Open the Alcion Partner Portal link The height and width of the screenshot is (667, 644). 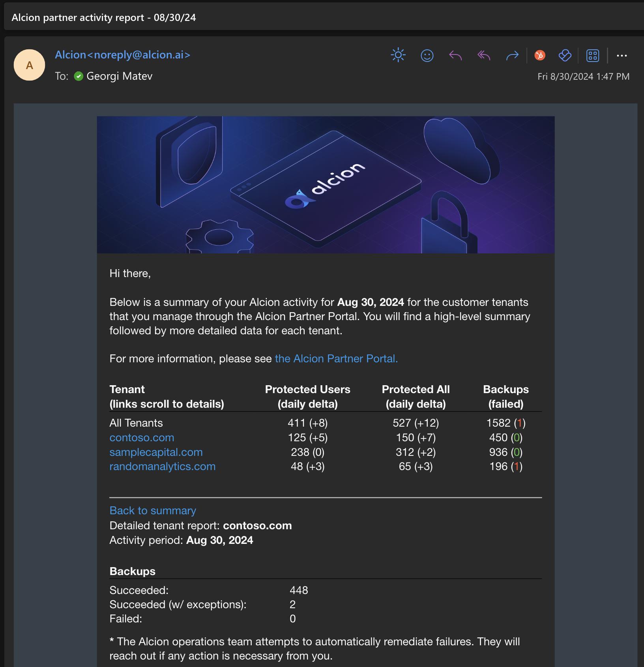(x=336, y=358)
